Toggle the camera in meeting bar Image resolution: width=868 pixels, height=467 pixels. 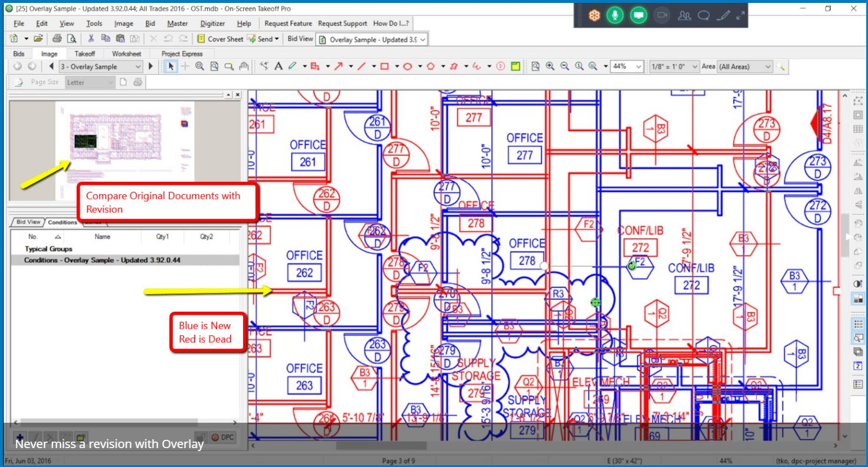tap(661, 15)
